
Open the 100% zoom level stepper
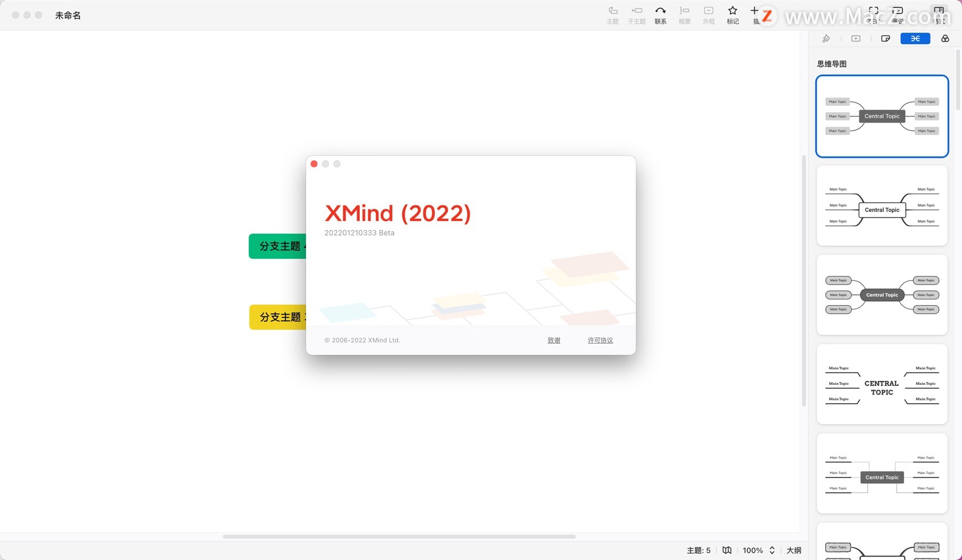tap(759, 550)
